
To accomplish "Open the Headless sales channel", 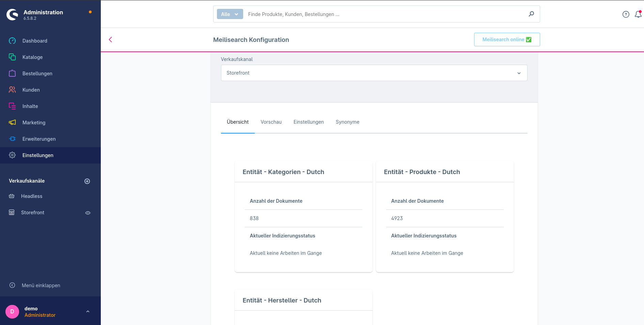I will [32, 196].
